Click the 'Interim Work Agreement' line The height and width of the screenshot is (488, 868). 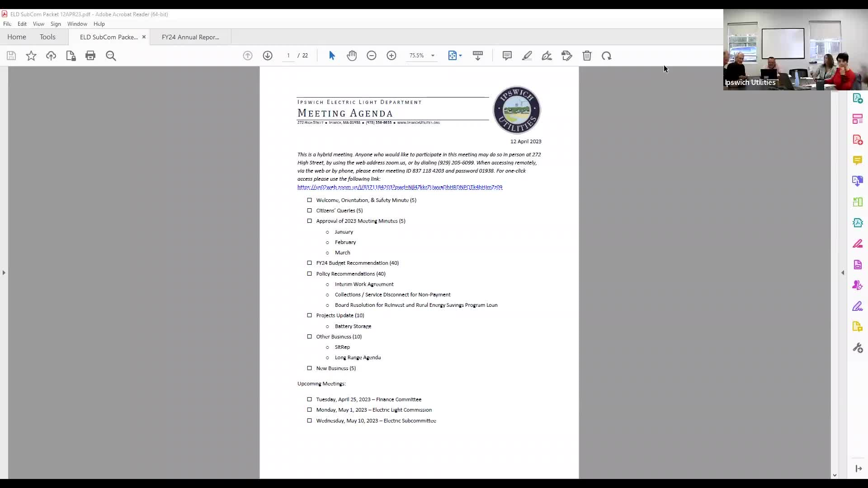tap(364, 284)
